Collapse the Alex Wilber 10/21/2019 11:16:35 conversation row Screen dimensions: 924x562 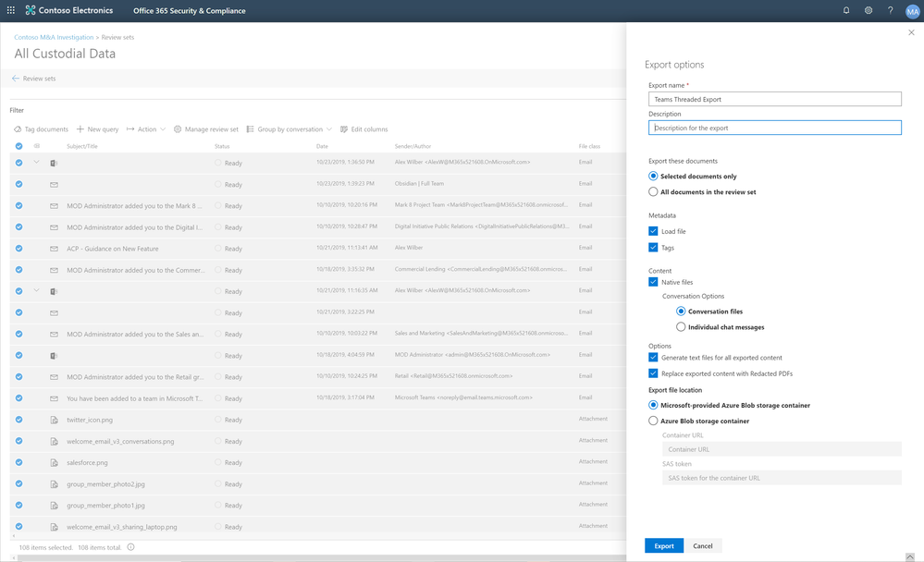(37, 290)
